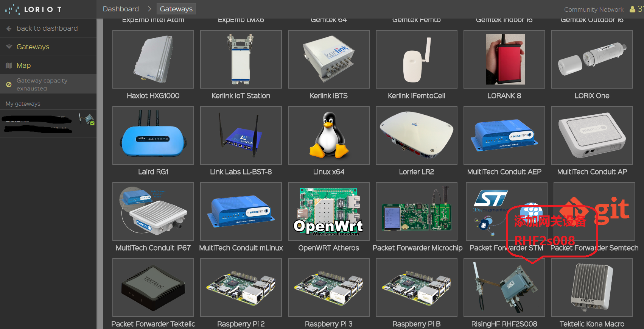Click the MultiTech Conduit AP label

point(592,172)
